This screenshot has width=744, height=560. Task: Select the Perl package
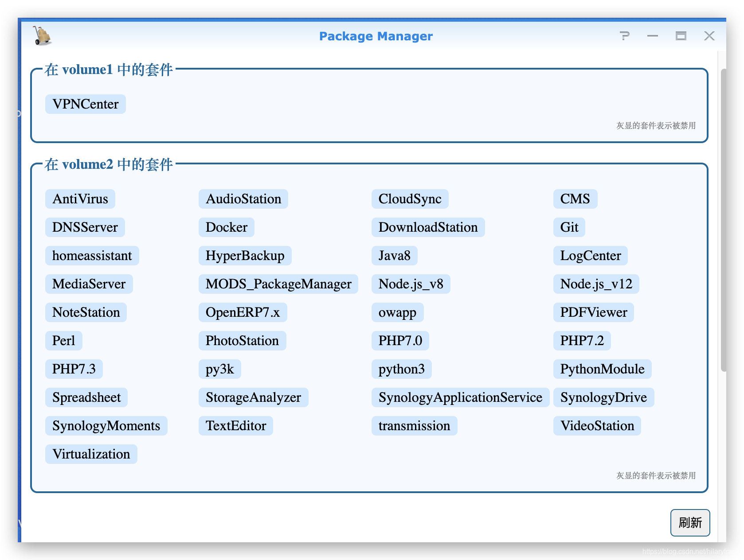(x=64, y=341)
